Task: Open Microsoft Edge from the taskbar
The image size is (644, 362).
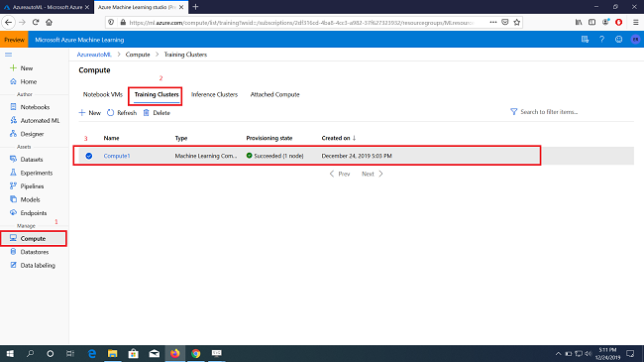Action: pyautogui.click(x=91, y=353)
